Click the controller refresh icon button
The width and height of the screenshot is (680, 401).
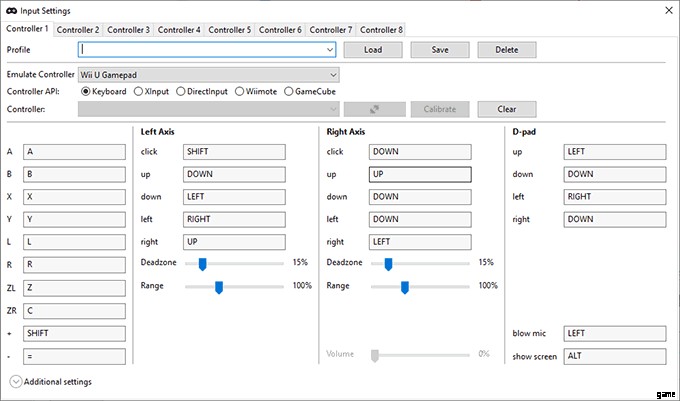(375, 109)
